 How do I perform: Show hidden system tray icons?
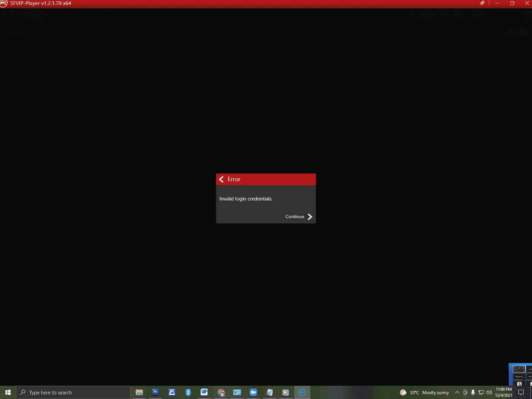point(457,392)
